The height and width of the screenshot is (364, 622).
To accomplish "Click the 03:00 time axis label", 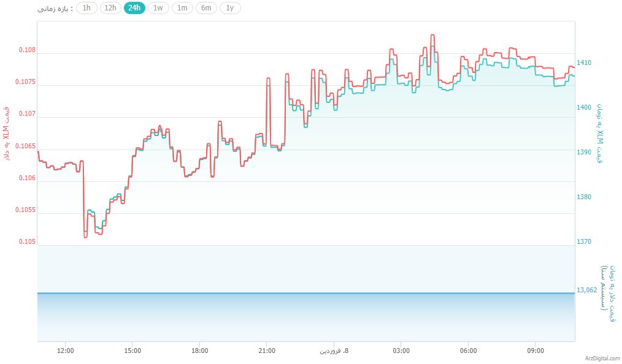I will 401,351.
